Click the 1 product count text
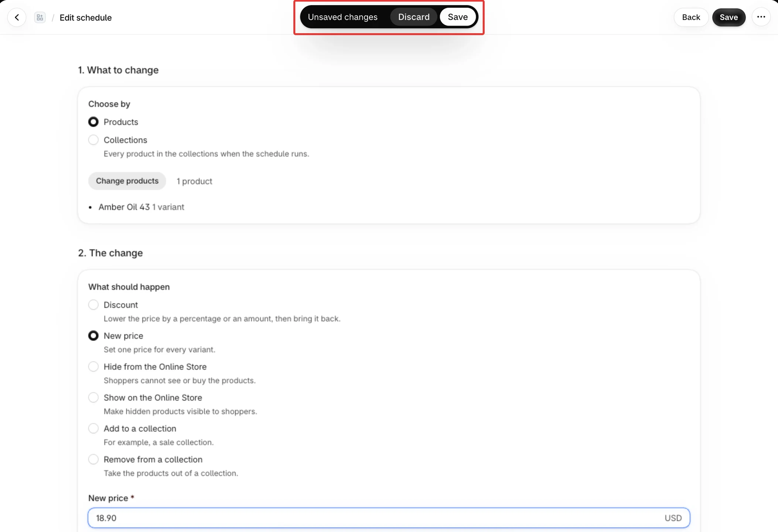The image size is (778, 532). tap(194, 181)
